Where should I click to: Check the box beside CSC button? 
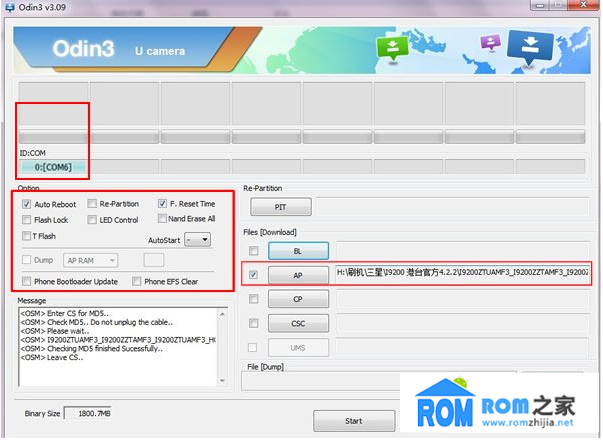pyautogui.click(x=253, y=323)
